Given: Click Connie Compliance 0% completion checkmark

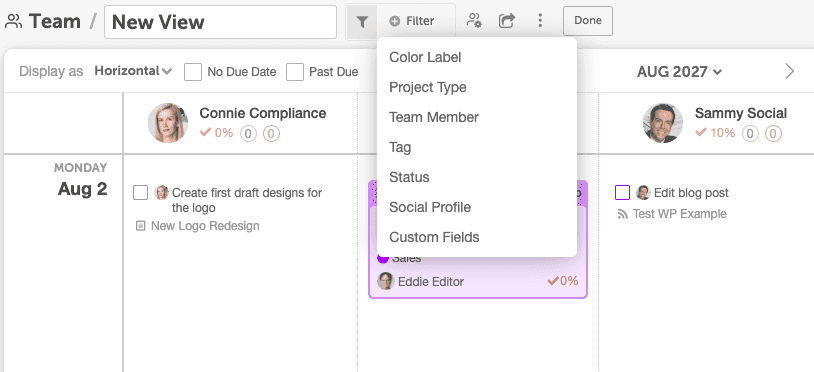Looking at the screenshot, I should click(x=206, y=133).
